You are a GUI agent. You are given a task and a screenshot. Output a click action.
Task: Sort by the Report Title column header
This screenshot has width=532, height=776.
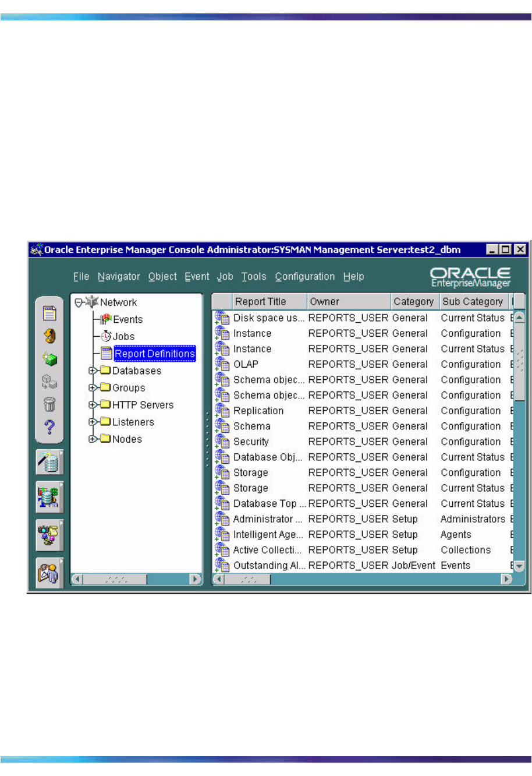[269, 302]
